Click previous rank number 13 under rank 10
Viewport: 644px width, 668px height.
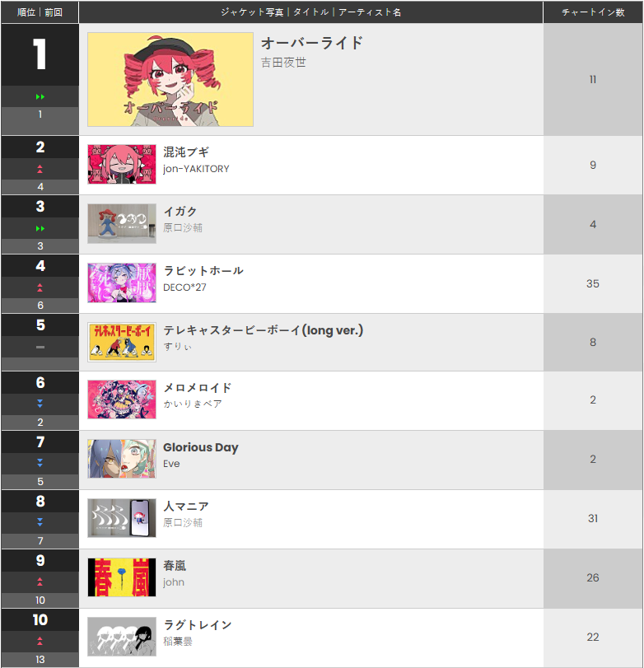click(40, 657)
